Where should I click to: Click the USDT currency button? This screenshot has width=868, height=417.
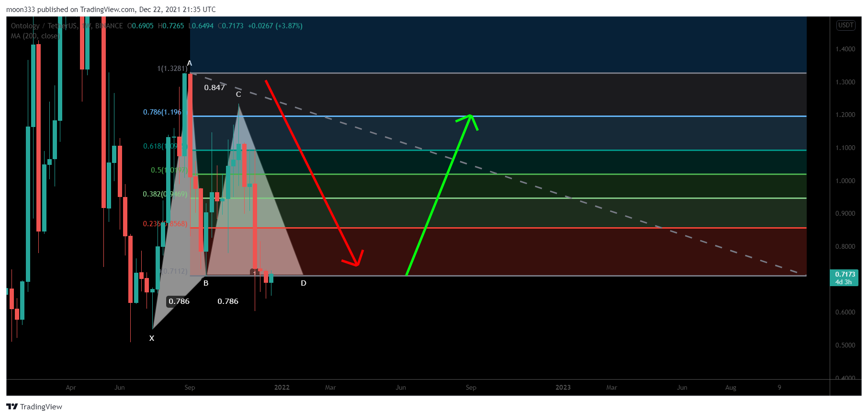point(845,25)
